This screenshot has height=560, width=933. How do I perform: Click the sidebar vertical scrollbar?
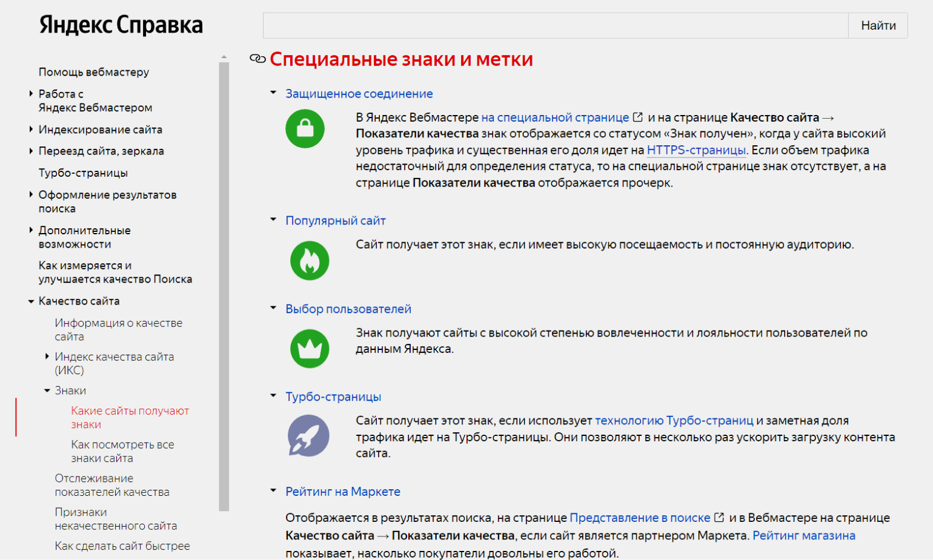point(224,285)
